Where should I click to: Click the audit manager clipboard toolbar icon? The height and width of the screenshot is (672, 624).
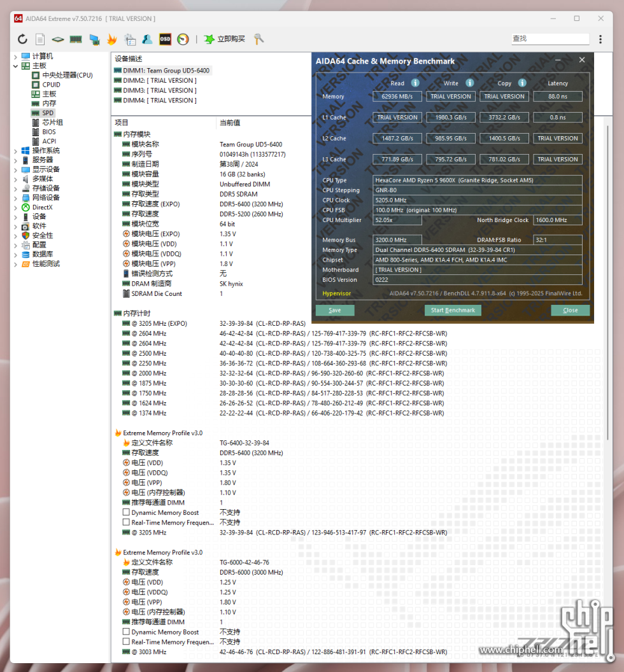[130, 39]
